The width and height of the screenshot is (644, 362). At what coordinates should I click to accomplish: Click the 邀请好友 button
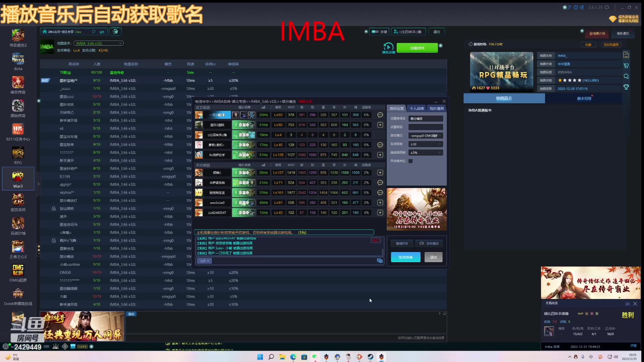[x=402, y=243]
